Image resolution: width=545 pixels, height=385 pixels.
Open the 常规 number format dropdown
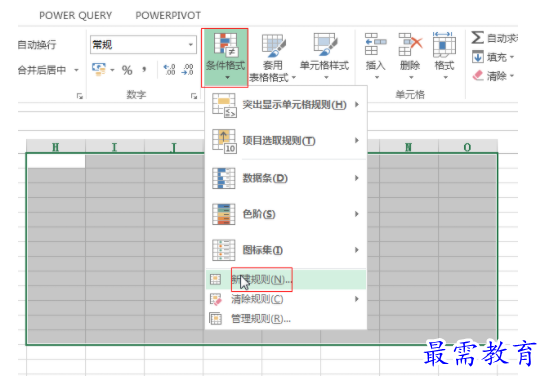pyautogui.click(x=191, y=45)
